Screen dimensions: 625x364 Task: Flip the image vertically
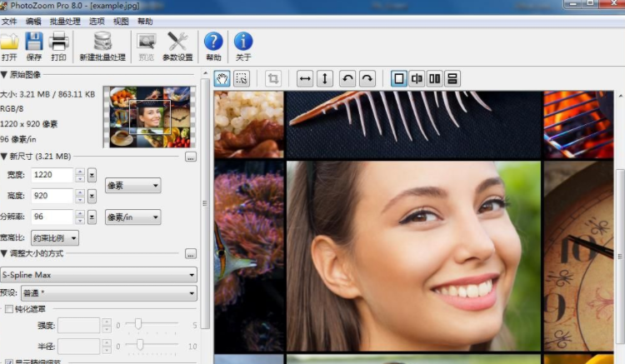325,78
